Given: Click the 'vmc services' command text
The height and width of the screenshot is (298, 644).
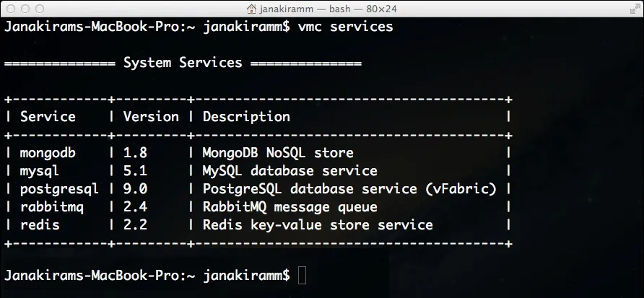Looking at the screenshot, I should point(345,27).
